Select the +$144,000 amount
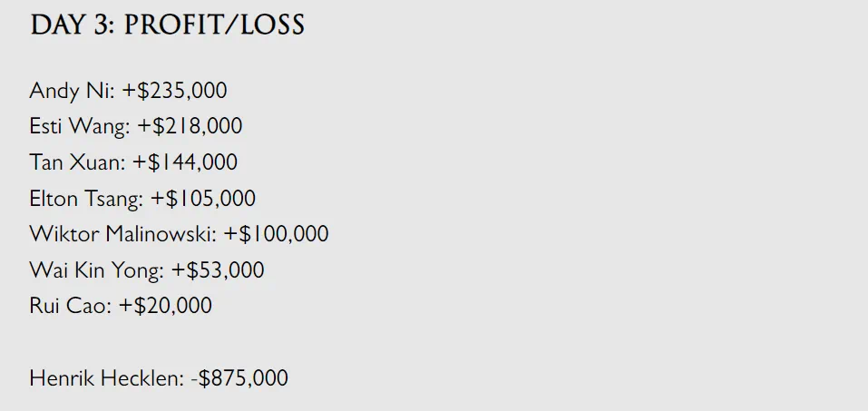The width and height of the screenshot is (868, 411). pyautogui.click(x=185, y=162)
